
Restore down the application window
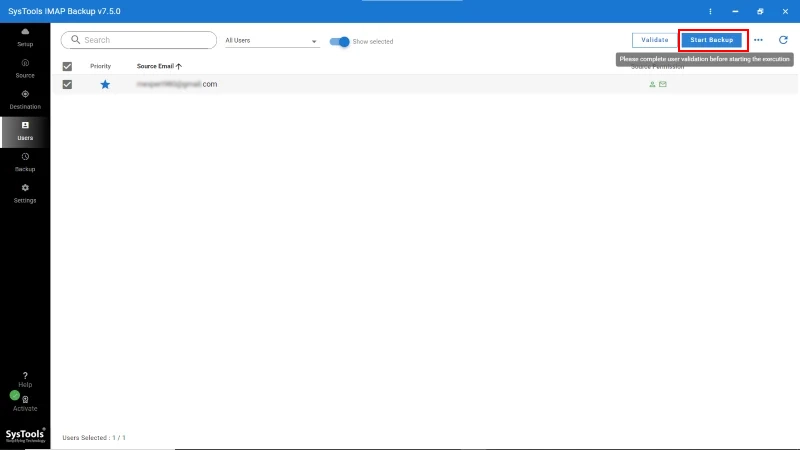[760, 11]
